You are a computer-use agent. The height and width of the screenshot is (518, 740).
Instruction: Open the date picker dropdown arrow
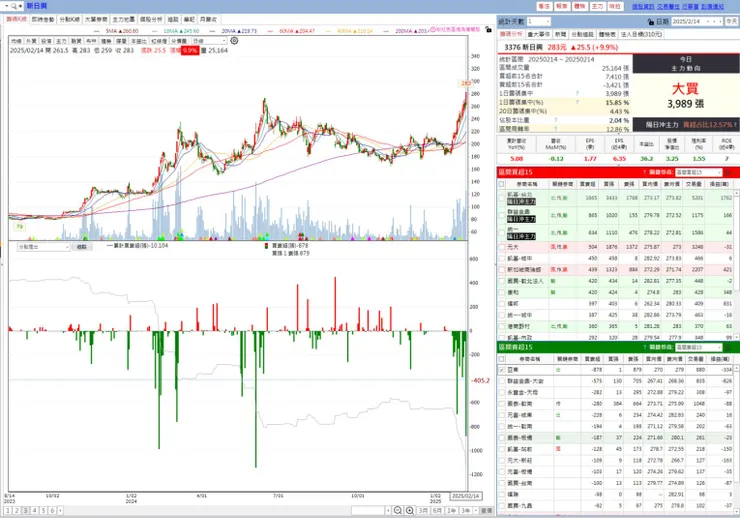click(708, 22)
